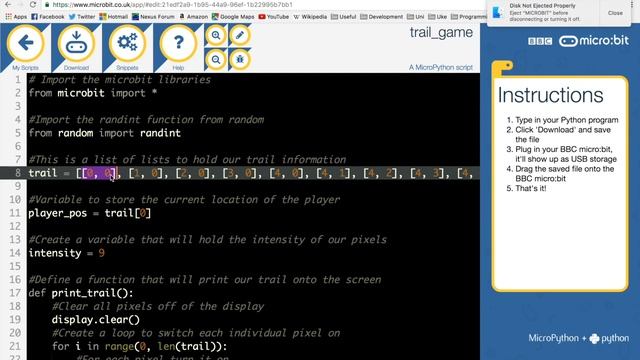Click the yellow snake icon above Instructions
Screen dimensions: 640x360
[x=502, y=68]
